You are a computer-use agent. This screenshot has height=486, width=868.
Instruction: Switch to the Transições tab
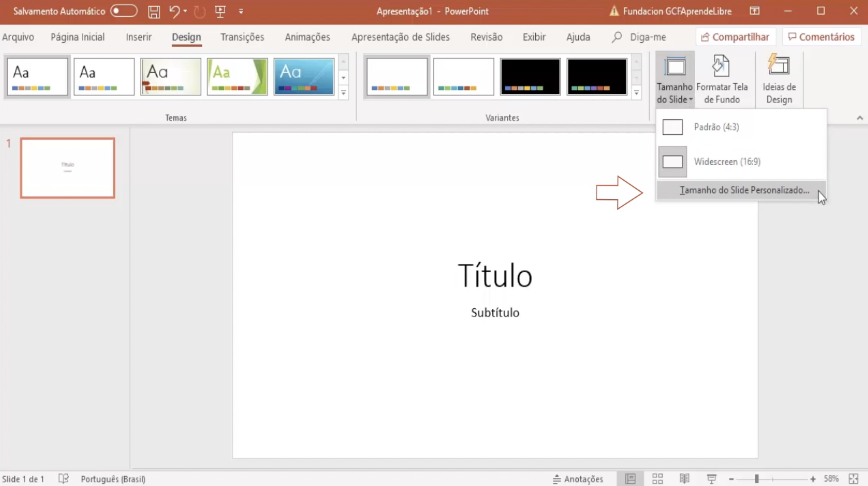coord(242,37)
